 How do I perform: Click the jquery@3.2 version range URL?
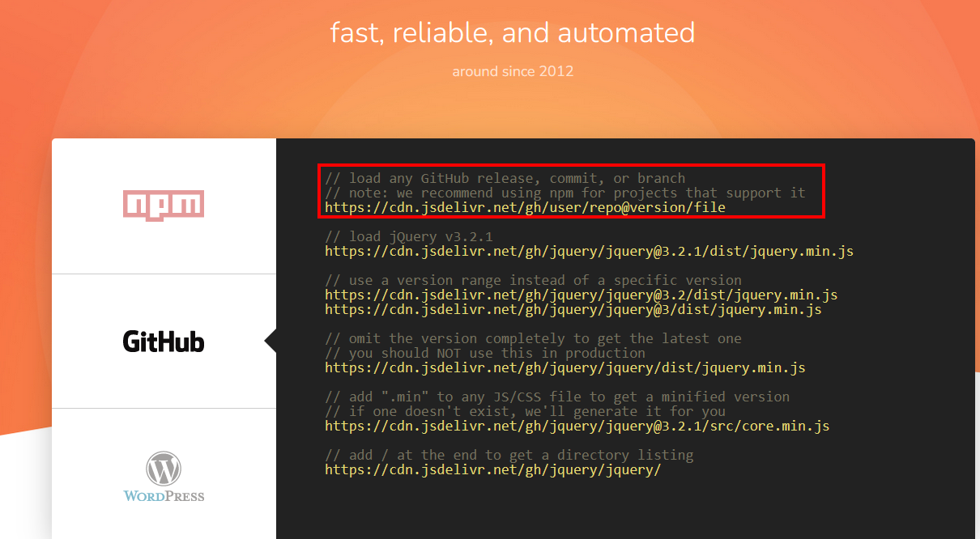coord(581,295)
